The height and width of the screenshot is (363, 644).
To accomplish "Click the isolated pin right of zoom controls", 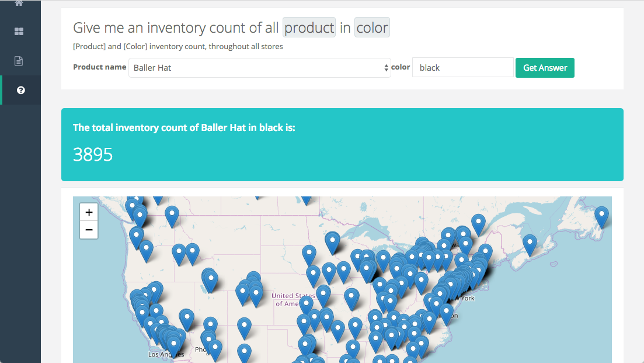I will pos(172,215).
